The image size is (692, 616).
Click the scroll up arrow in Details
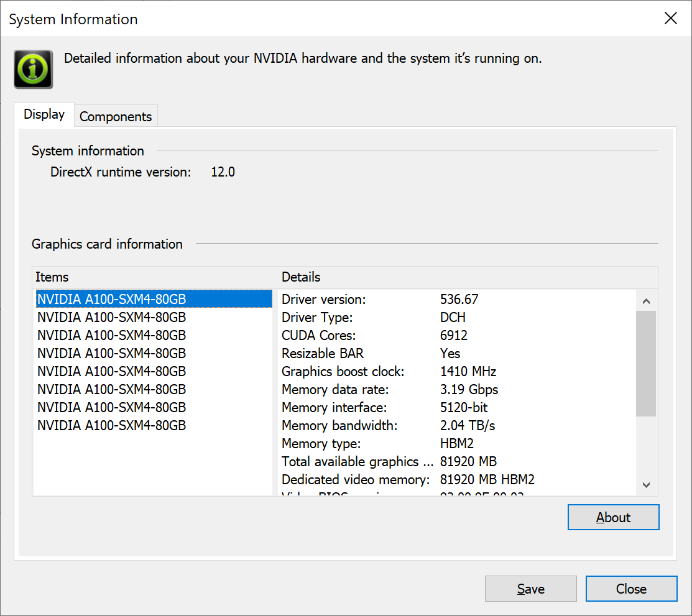[646, 301]
